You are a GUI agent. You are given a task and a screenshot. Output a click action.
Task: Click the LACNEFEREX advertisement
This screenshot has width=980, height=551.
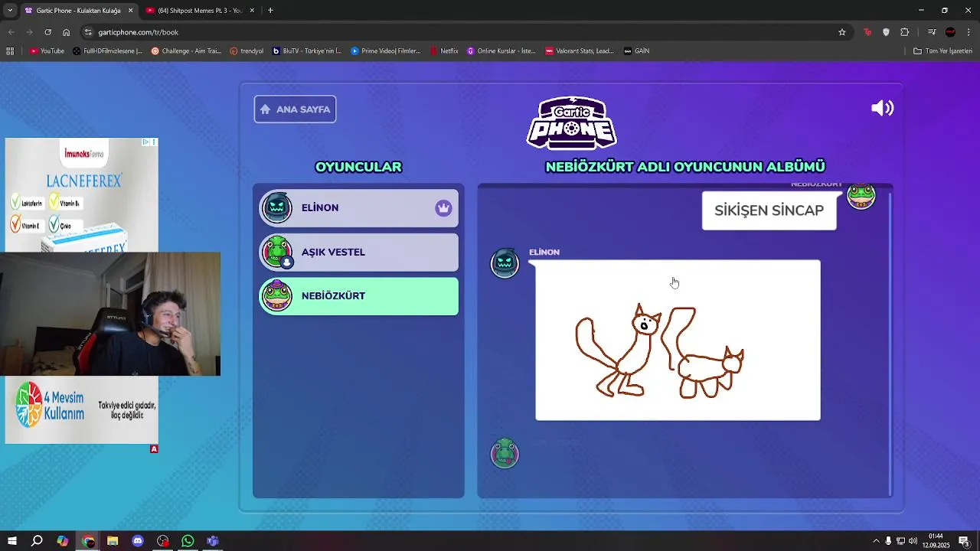pos(81,195)
